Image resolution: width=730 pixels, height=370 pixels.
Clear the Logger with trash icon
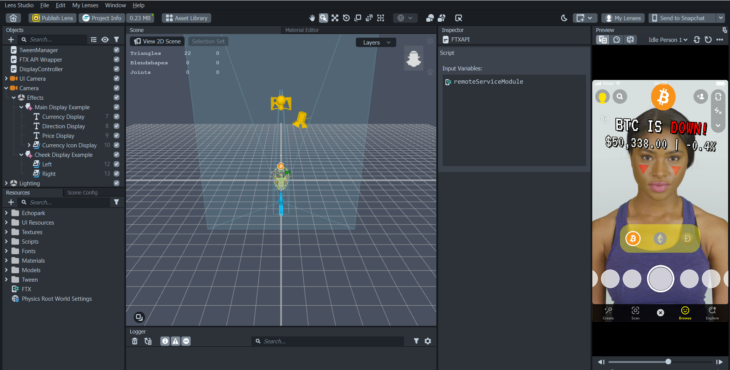(x=135, y=341)
